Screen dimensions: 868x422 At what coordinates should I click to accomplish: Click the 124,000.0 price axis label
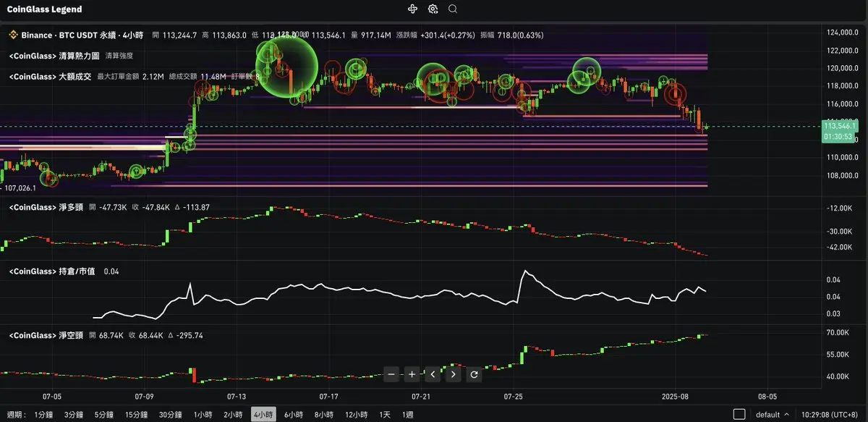[x=841, y=33]
